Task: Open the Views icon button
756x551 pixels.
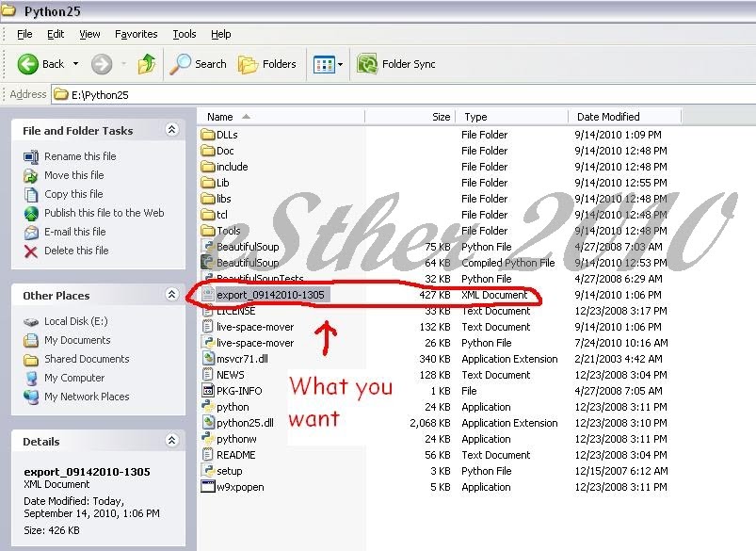Action: [324, 64]
